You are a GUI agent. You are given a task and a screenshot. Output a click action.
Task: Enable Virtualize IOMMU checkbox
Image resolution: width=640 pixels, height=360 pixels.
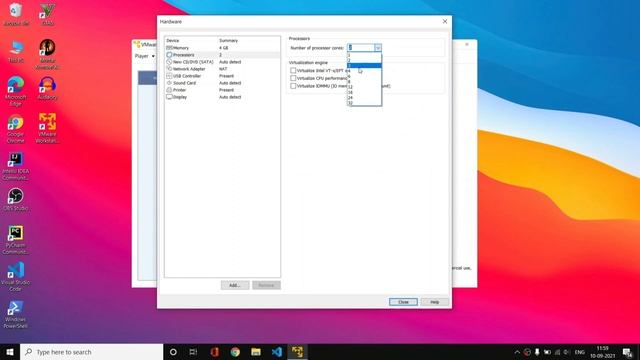293,86
